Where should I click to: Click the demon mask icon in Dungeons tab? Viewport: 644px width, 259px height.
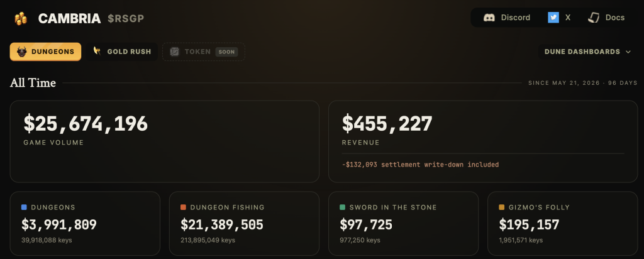tap(22, 52)
